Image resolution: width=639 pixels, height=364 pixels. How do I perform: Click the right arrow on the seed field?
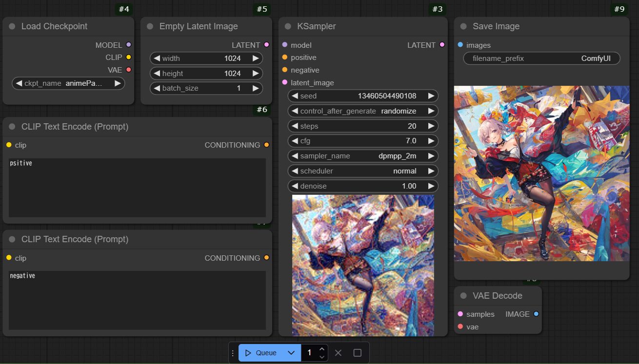[x=431, y=96]
